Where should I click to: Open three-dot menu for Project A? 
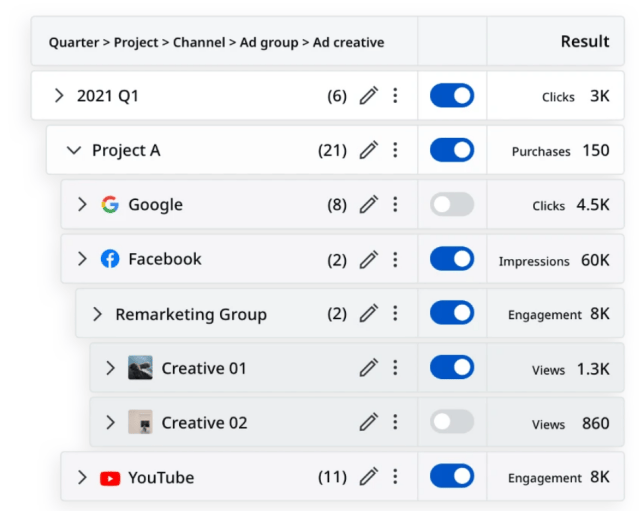tap(395, 150)
